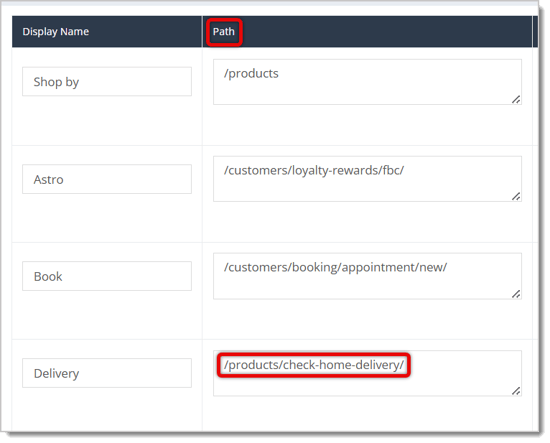
Task: Click the /customers/loyalty-rewards/fbc/ path text area
Action: 367,179
